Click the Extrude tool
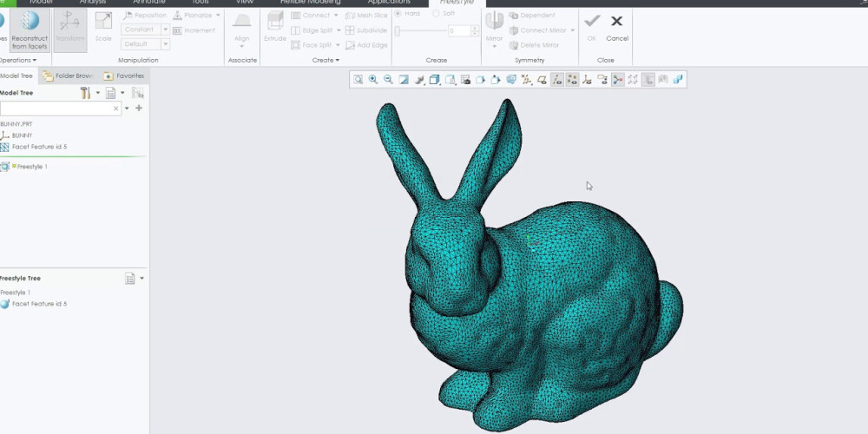The image size is (868, 434). 275,27
